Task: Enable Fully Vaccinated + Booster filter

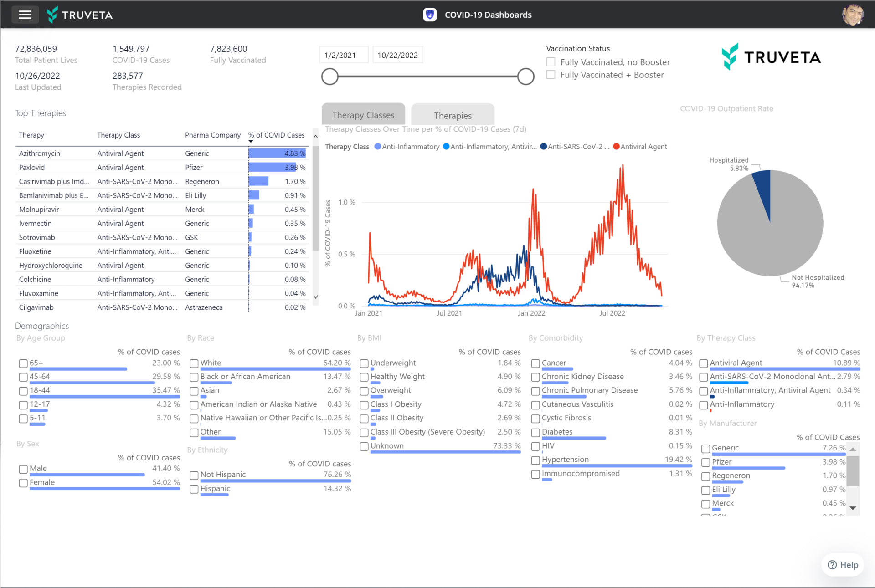Action: 550,75
